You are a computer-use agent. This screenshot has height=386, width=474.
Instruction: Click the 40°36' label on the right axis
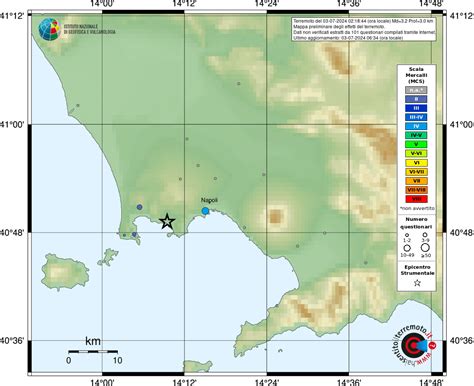pos(461,341)
